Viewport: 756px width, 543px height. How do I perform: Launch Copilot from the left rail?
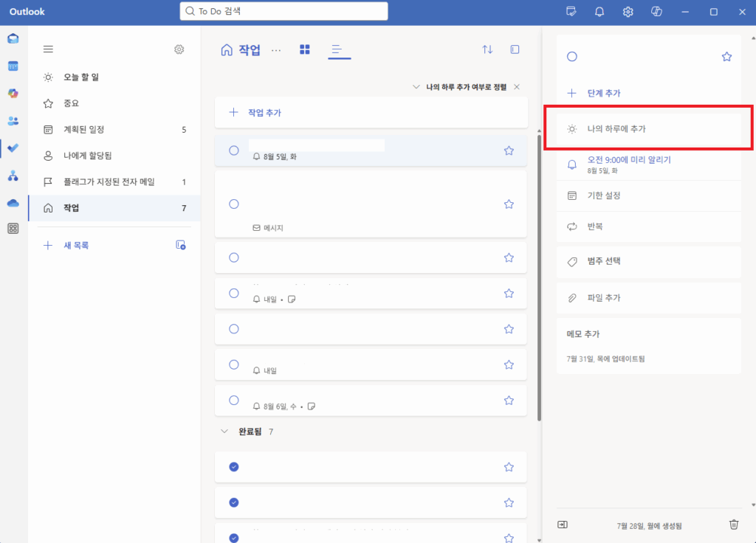(x=13, y=93)
